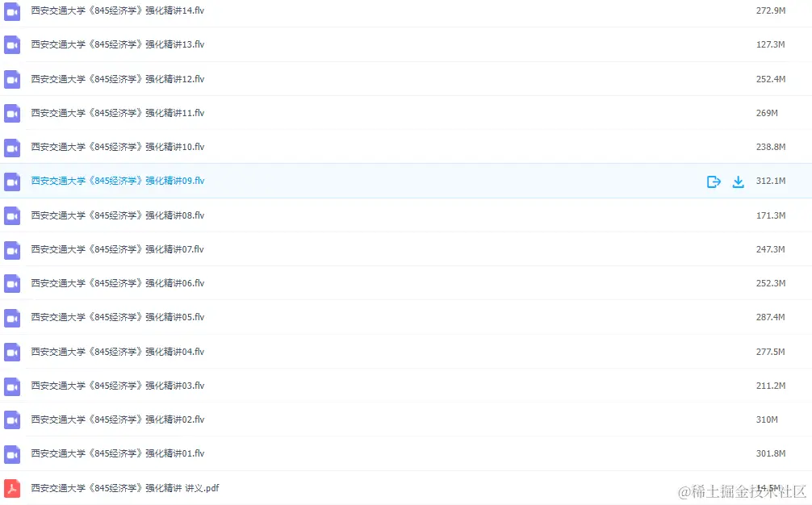The image size is (812, 505).
Task: Click file size 269M
Action: tap(767, 113)
